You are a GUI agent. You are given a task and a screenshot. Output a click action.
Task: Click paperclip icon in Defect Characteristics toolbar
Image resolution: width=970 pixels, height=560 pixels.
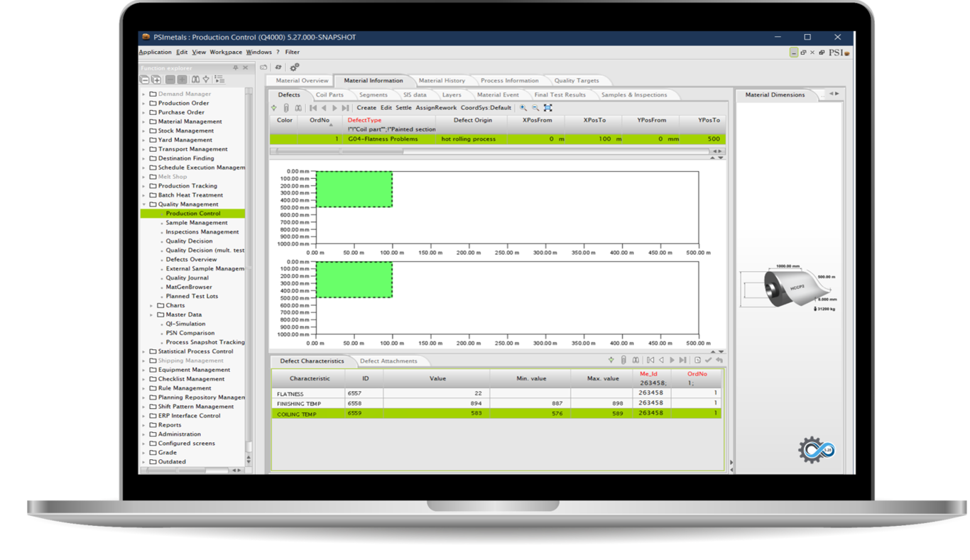623,361
